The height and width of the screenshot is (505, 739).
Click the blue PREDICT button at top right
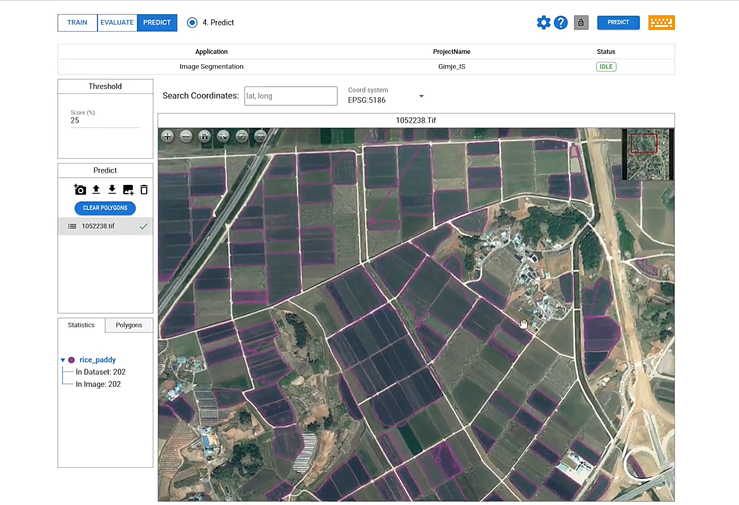click(618, 22)
